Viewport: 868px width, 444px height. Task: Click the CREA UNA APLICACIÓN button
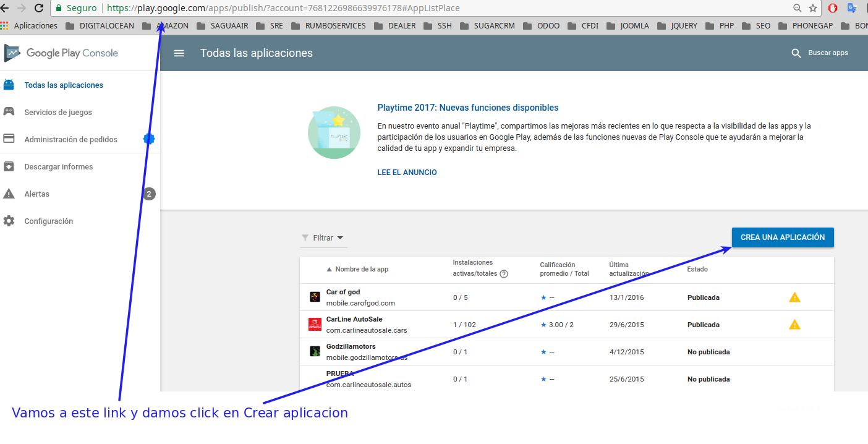(783, 237)
